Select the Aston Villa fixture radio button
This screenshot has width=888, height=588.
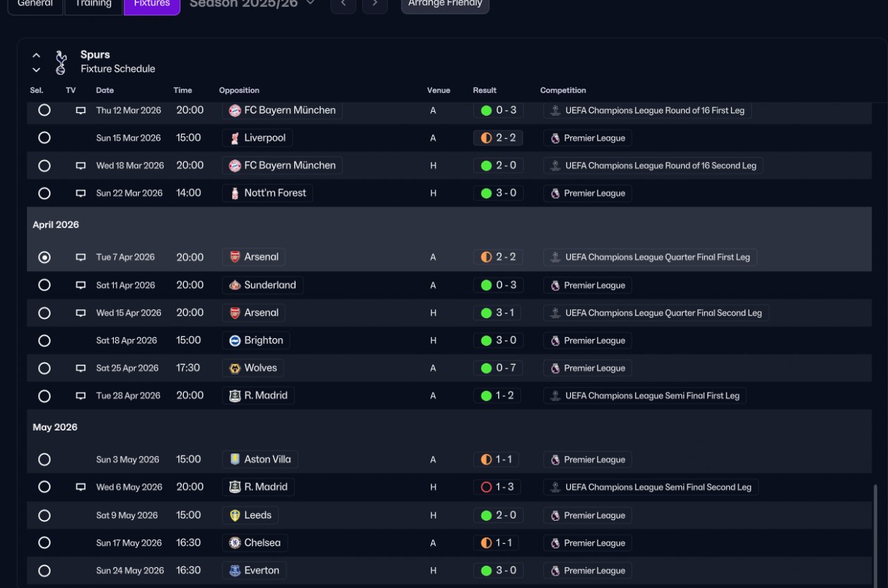tap(44, 460)
